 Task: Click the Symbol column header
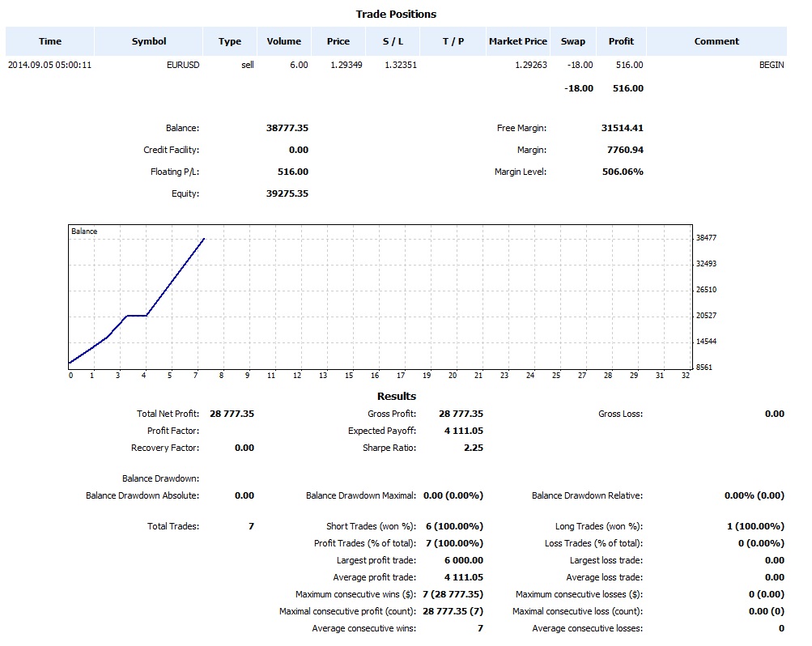149,41
